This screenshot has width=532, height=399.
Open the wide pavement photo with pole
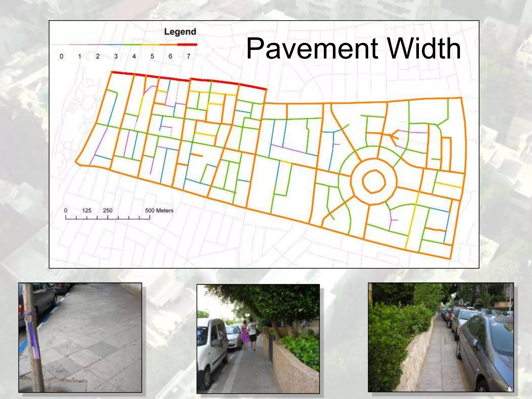point(80,337)
